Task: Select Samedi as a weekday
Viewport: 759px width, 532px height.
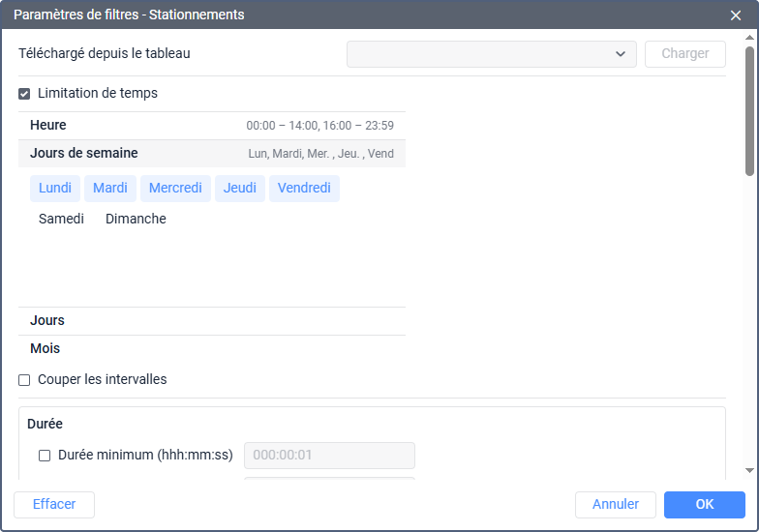Action: pos(61,219)
